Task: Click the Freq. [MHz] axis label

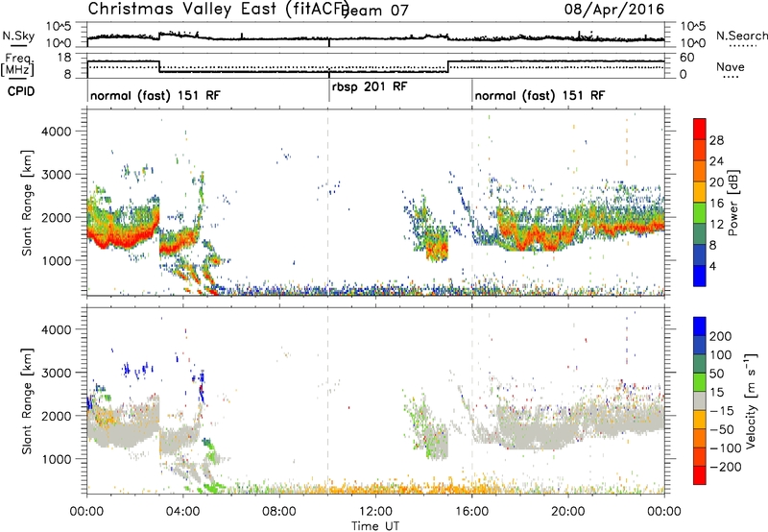Action: point(17,65)
